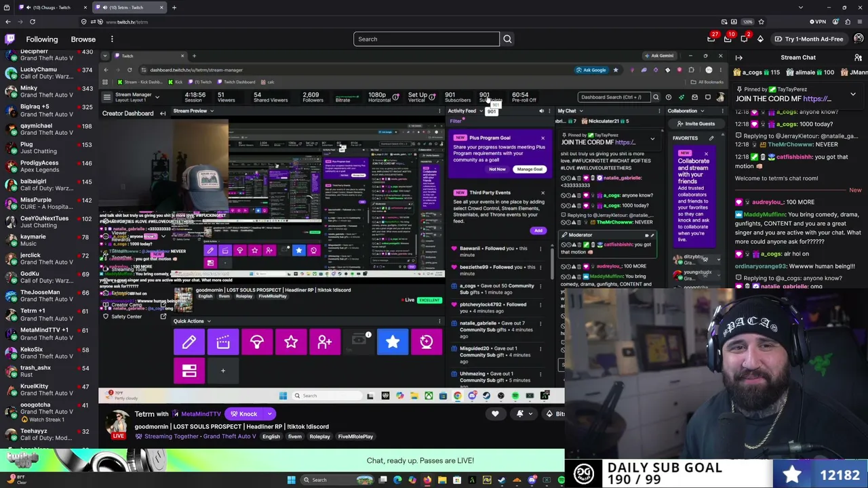Click the Invite Guests button
The width and height of the screenshot is (868, 488).
695,124
